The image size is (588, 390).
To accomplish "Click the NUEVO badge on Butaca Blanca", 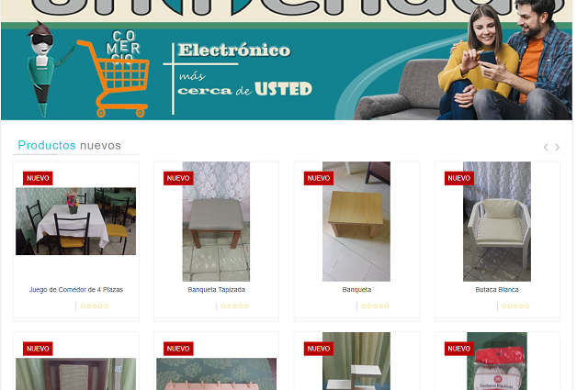I will [459, 178].
